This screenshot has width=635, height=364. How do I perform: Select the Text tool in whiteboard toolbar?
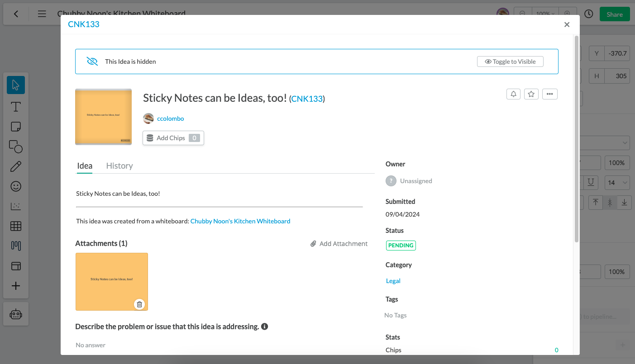click(x=16, y=107)
